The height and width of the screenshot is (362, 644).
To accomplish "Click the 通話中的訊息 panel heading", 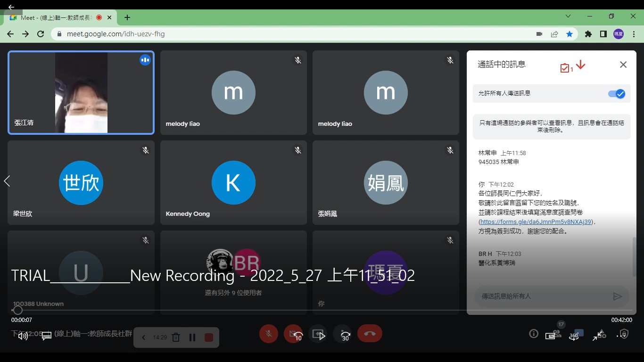I will pyautogui.click(x=502, y=65).
